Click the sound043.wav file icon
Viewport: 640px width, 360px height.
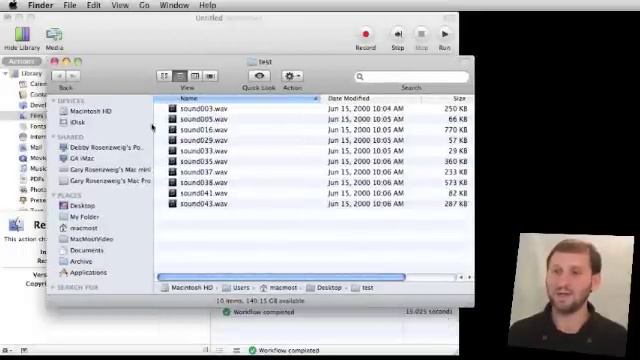point(173,204)
